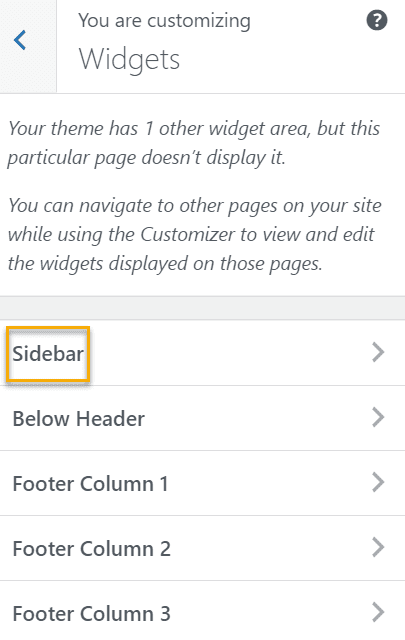The height and width of the screenshot is (640, 405).
Task: Click the chevron beside Below Header
Action: 378,418
